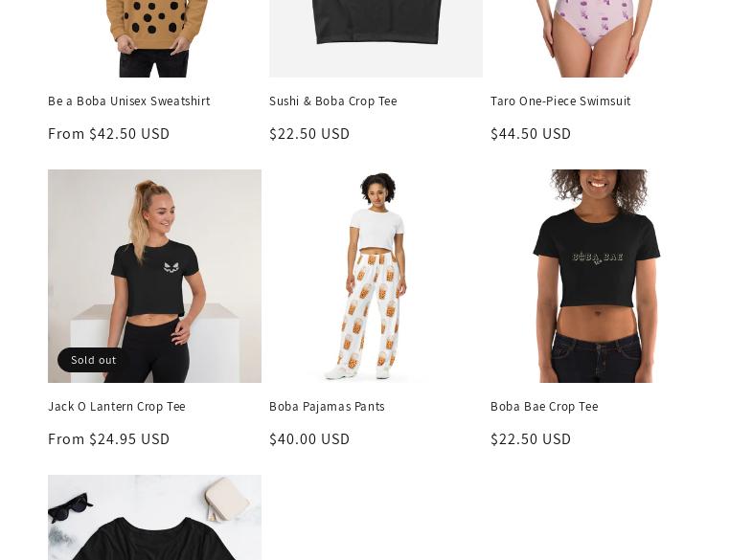This screenshot has width=752, height=560.
Task: Click the From $24.95 USD price
Action: [109, 438]
